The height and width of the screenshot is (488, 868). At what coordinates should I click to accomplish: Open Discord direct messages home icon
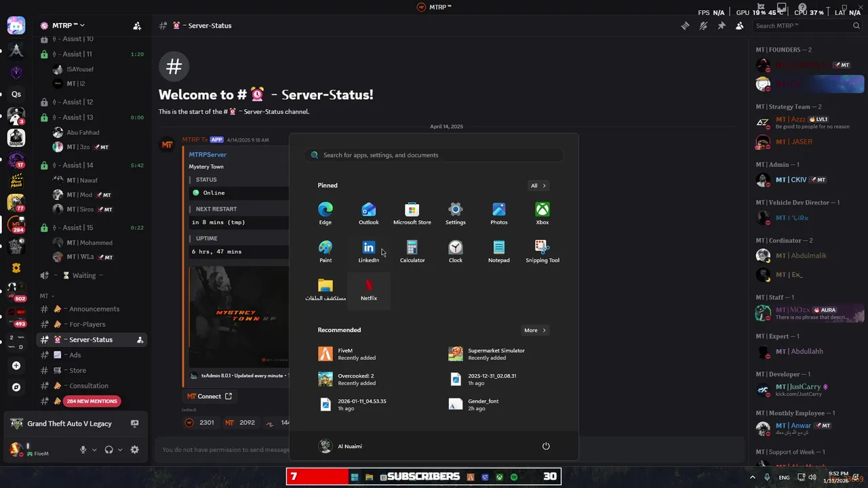[16, 26]
